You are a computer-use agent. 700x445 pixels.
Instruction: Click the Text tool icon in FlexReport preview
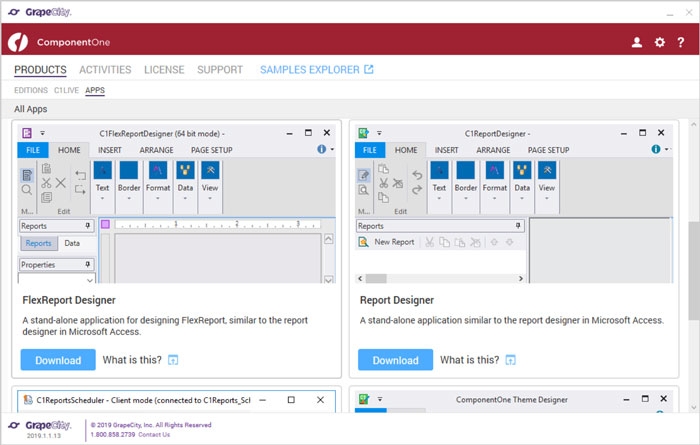[103, 171]
